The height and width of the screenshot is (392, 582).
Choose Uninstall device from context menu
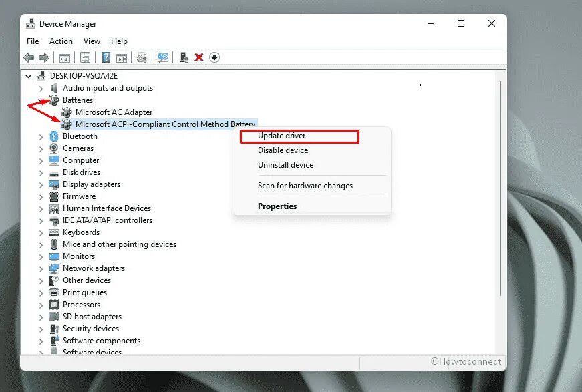click(x=285, y=165)
